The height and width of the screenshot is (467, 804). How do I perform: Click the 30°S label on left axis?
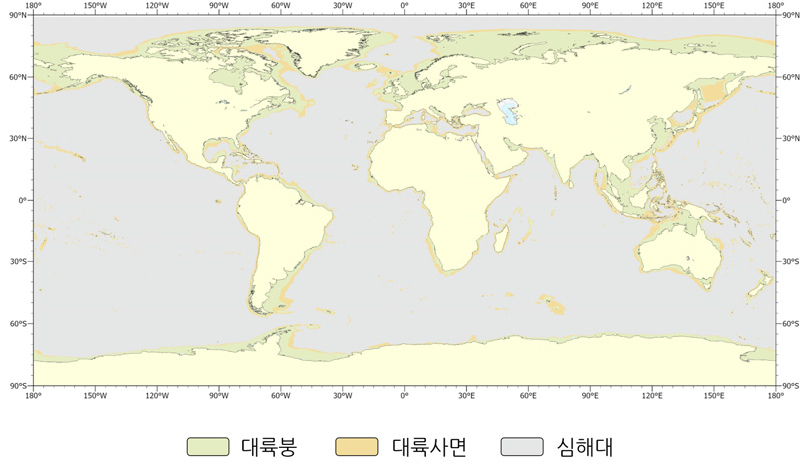click(x=18, y=262)
